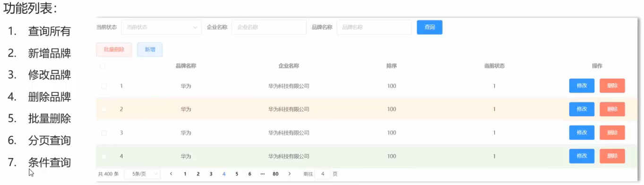The image size is (644, 185).
Task: Click list item 查询所有
Action: pyautogui.click(x=50, y=32)
